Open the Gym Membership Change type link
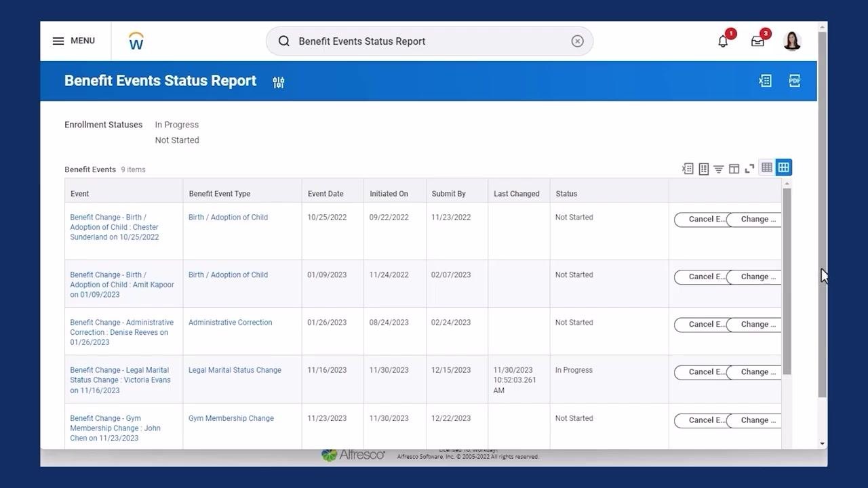868x488 pixels. 231,418
